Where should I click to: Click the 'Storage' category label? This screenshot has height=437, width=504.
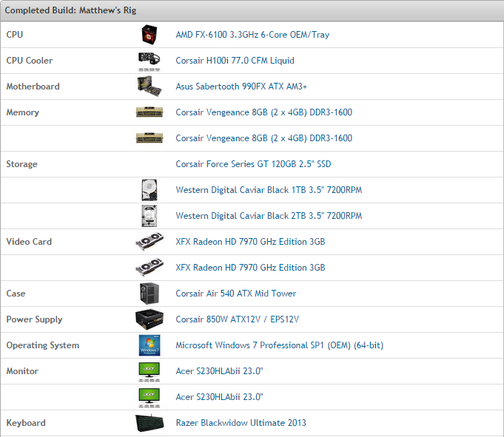coord(22,164)
